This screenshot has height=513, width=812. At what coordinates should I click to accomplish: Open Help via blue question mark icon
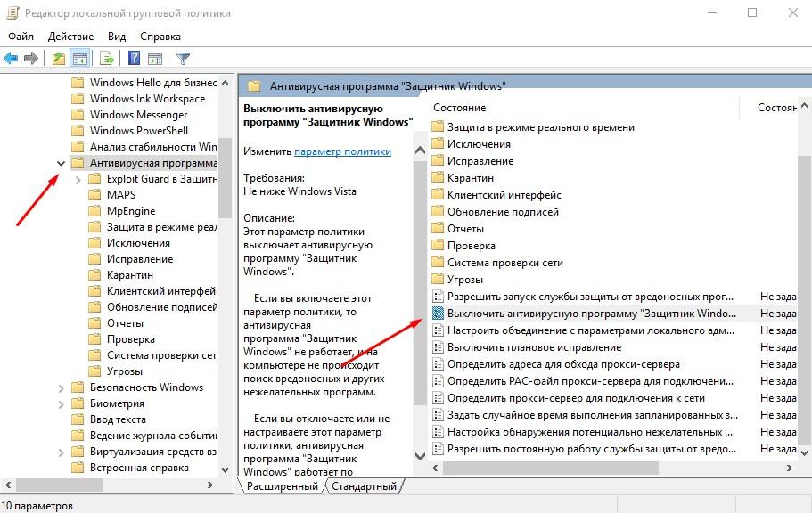[x=134, y=59]
